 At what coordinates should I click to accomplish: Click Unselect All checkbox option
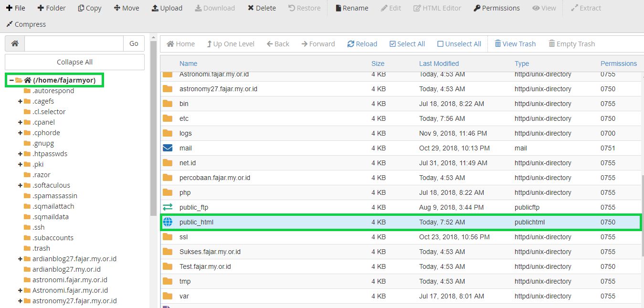[459, 44]
